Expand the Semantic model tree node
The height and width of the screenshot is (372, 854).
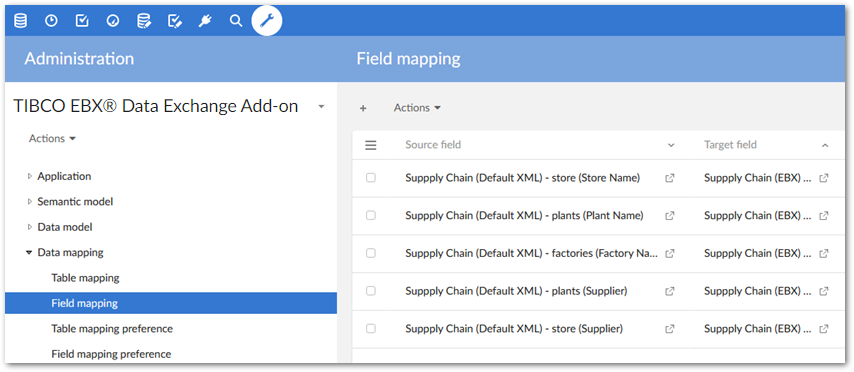[x=29, y=202]
